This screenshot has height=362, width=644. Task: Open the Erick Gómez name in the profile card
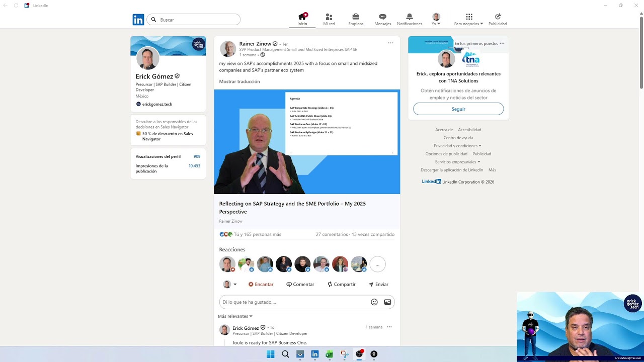[154, 76]
